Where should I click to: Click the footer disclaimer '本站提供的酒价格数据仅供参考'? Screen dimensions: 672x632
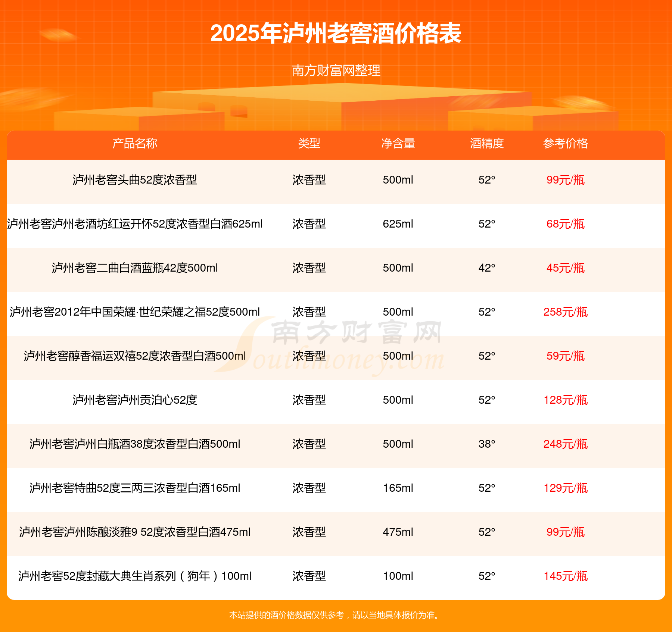point(286,615)
